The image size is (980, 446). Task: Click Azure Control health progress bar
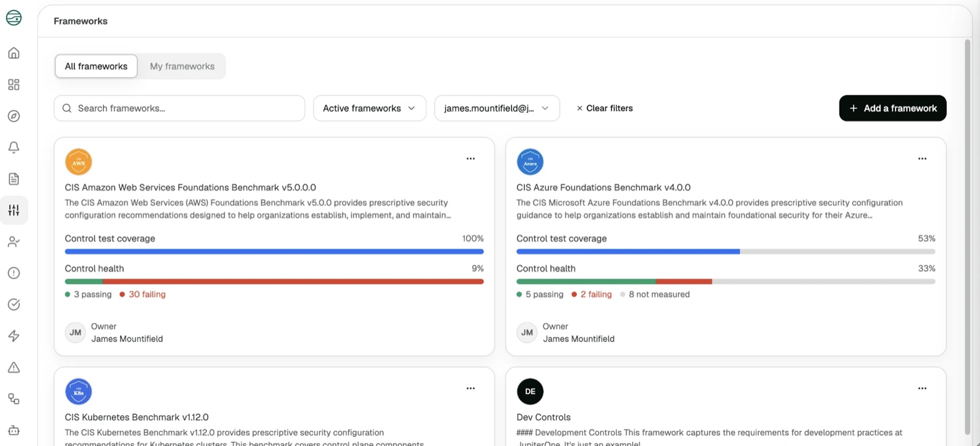pos(726,282)
